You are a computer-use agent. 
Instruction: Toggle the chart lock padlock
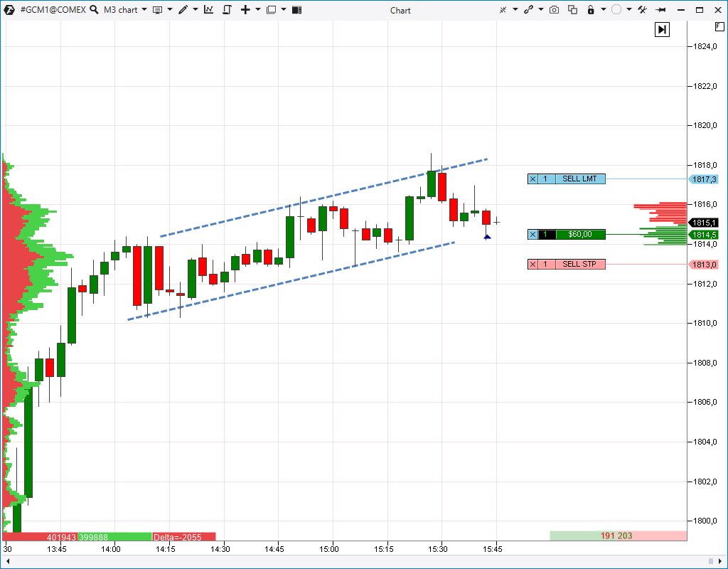[x=591, y=10]
